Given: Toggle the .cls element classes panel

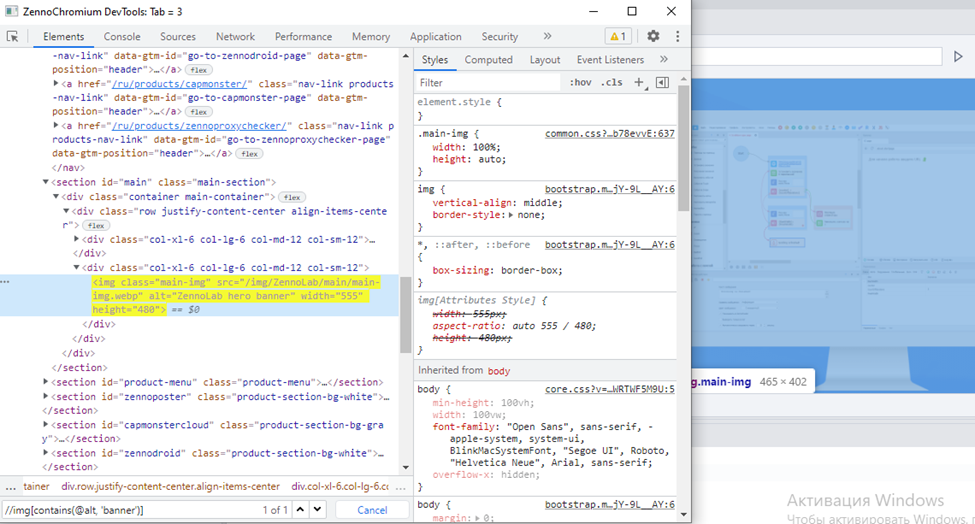Looking at the screenshot, I should click(x=610, y=83).
